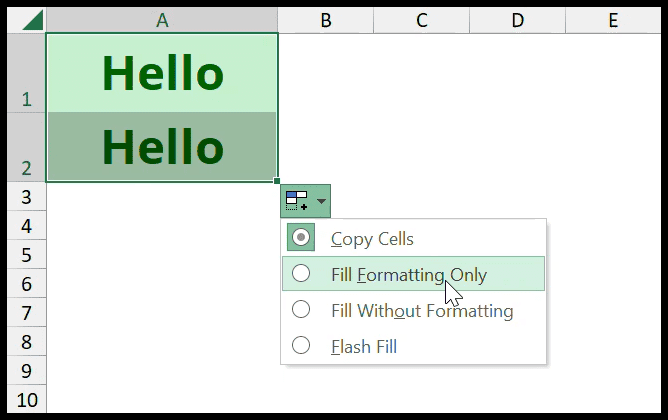
Task: Click the Select All corner triangle
Action: coord(32,20)
